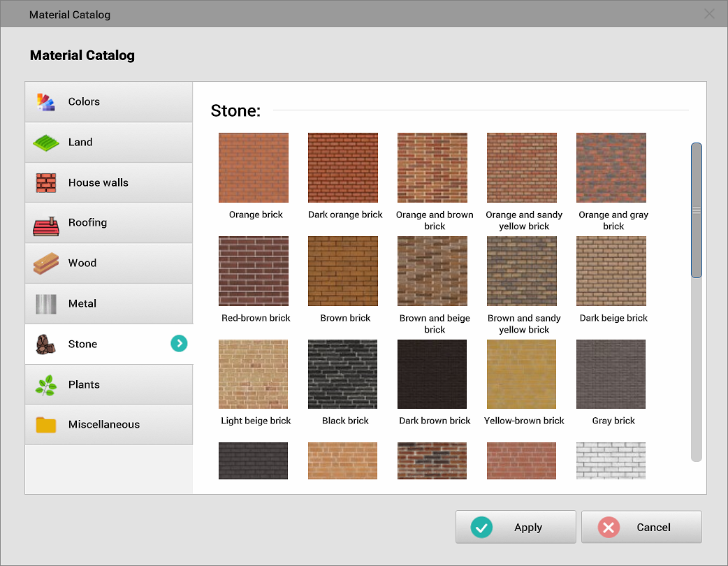728x566 pixels.
Task: Close the Material Catalog window
Action: point(709,14)
